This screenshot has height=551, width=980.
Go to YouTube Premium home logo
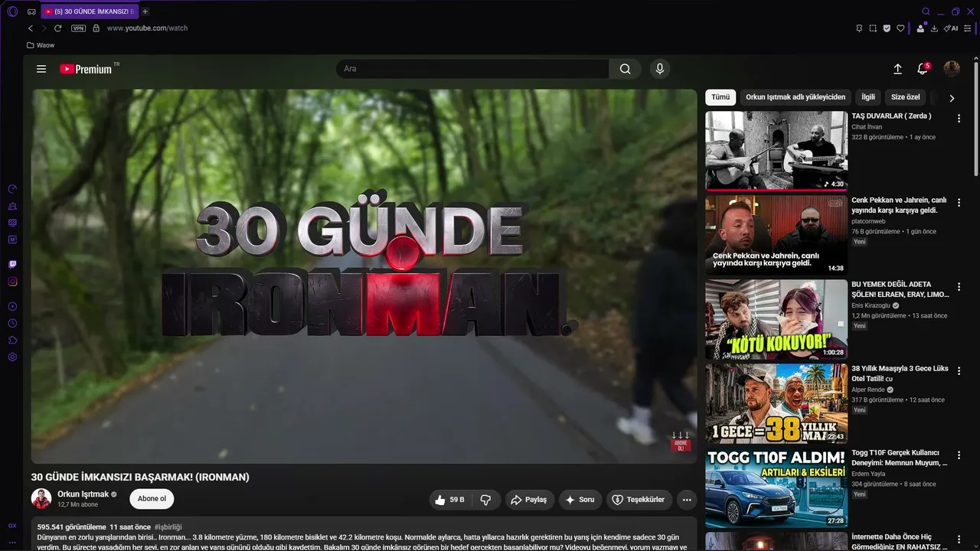coord(86,69)
